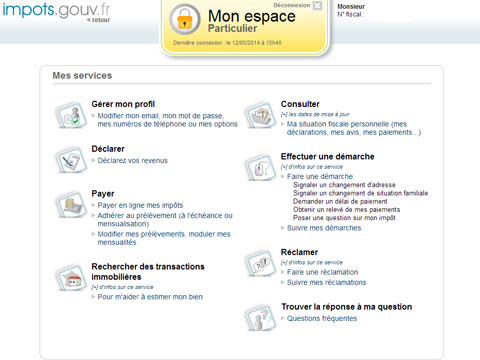Open 'Faire une réclamation' link

click(x=322, y=272)
